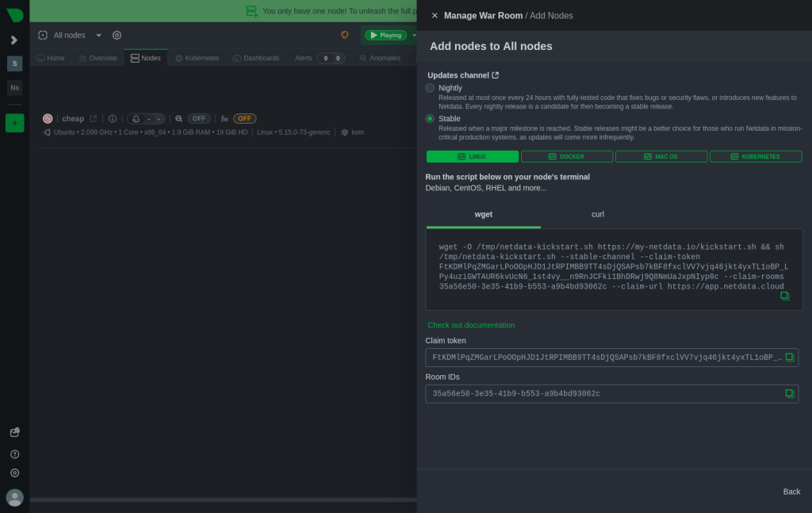Choose the LINUX platform button

click(x=473, y=156)
